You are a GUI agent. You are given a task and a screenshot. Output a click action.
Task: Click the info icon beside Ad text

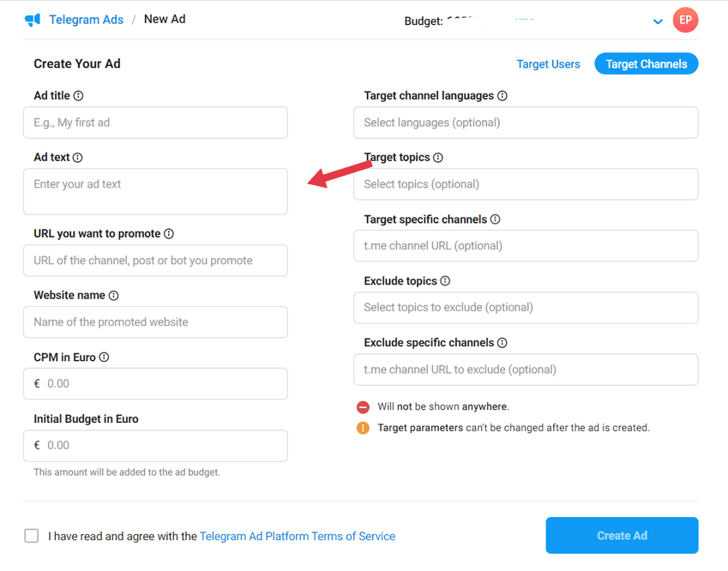click(x=77, y=158)
